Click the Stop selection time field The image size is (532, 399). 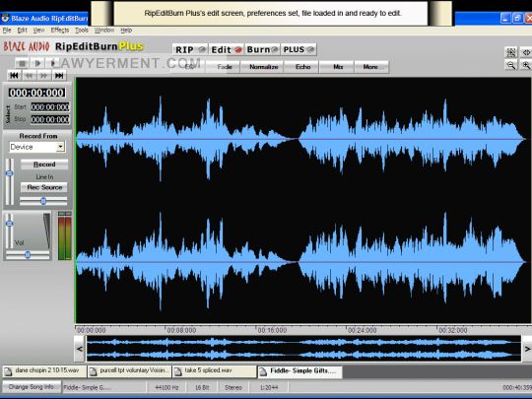(x=50, y=119)
